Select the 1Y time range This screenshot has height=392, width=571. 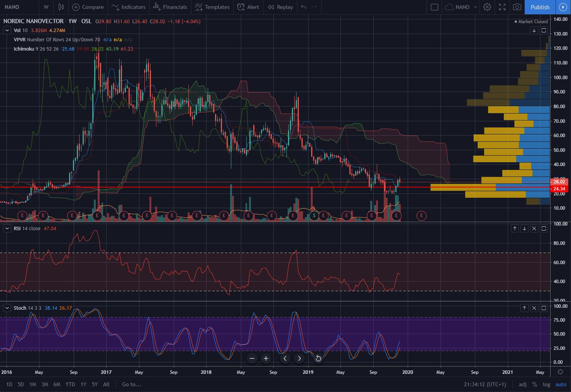pyautogui.click(x=83, y=384)
